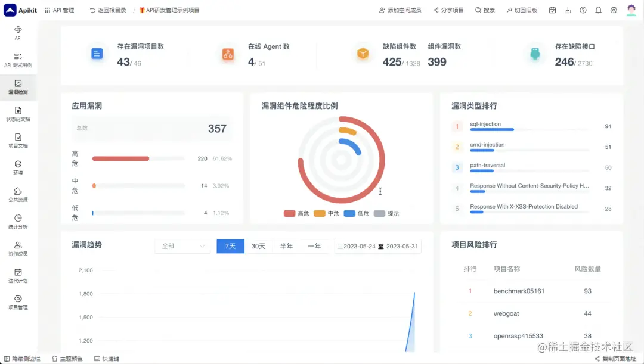The image size is (644, 364).
Task: Open 迭代计划 in sidebar
Action: 18,276
